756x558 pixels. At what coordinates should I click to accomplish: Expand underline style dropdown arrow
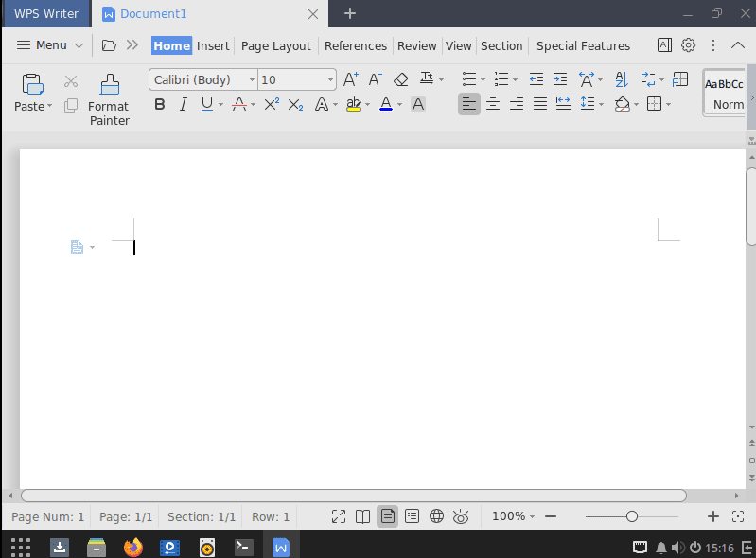(220, 105)
